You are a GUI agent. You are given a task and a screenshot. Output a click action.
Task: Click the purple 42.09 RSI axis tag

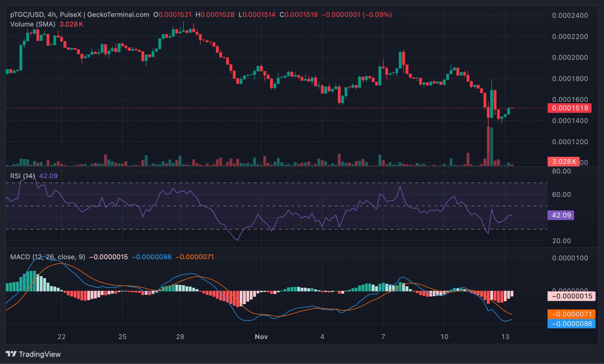coord(561,215)
